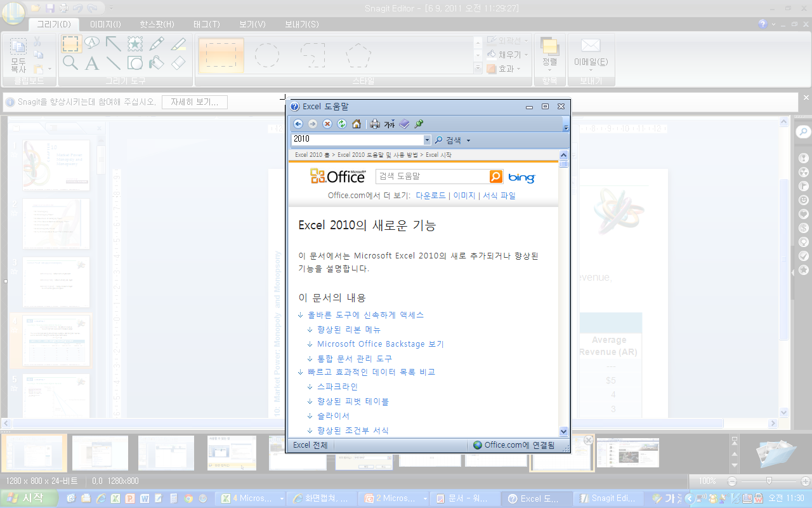Switch to the 보기(V) ribbon tab
The width and height of the screenshot is (812, 508).
[x=252, y=24]
